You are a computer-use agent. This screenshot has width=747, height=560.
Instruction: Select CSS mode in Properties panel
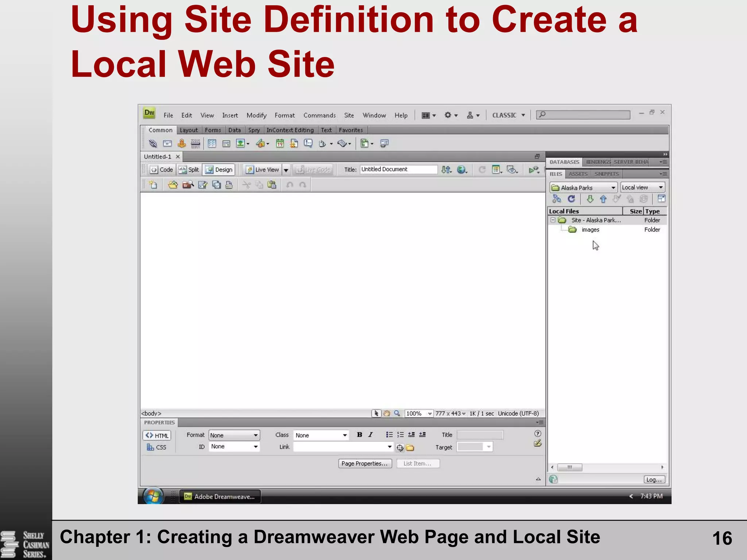pyautogui.click(x=156, y=447)
